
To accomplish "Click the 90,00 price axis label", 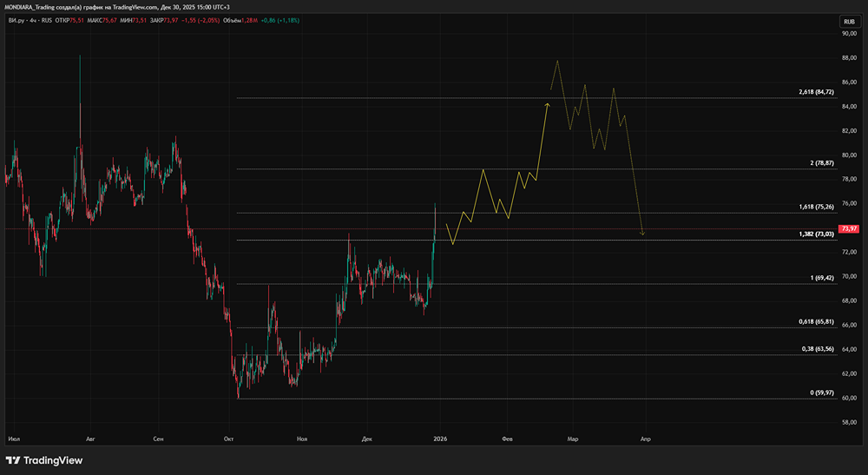I will (x=849, y=33).
